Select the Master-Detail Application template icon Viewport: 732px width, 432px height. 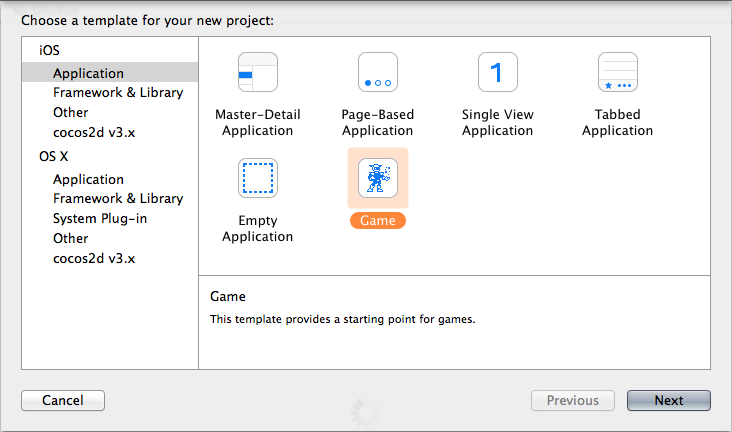258,72
